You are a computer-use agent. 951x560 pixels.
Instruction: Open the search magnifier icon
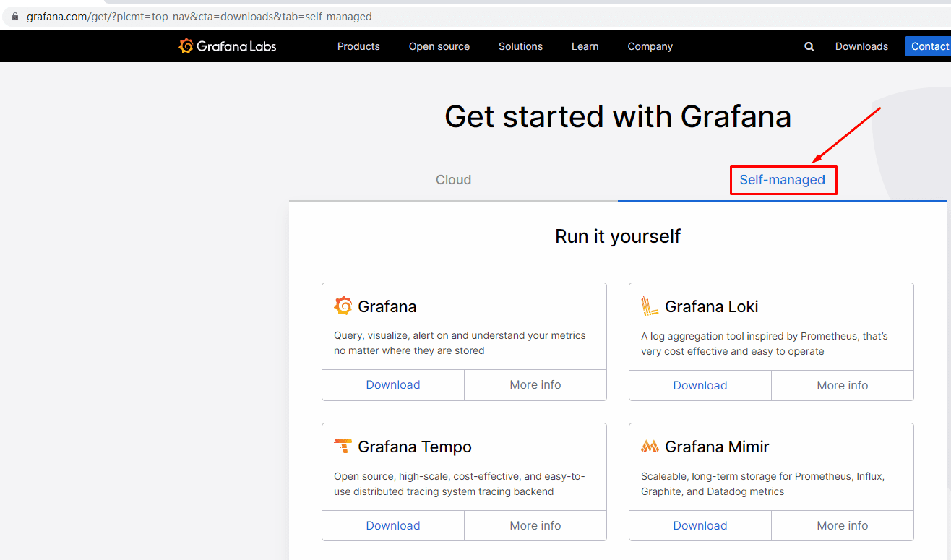(x=809, y=46)
